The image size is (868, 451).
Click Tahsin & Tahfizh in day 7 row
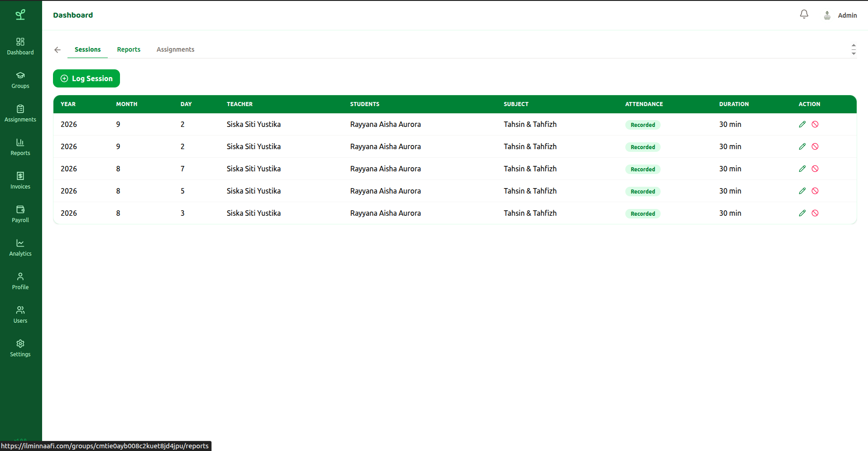[530, 169]
